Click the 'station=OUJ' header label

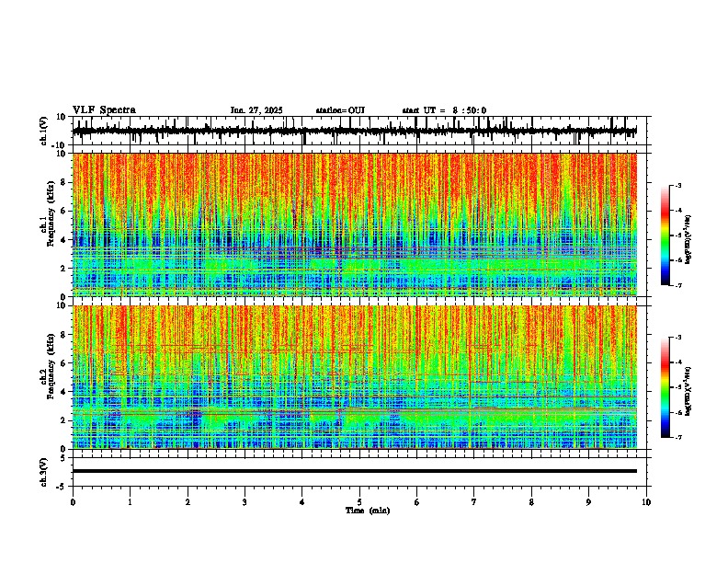tap(340, 110)
